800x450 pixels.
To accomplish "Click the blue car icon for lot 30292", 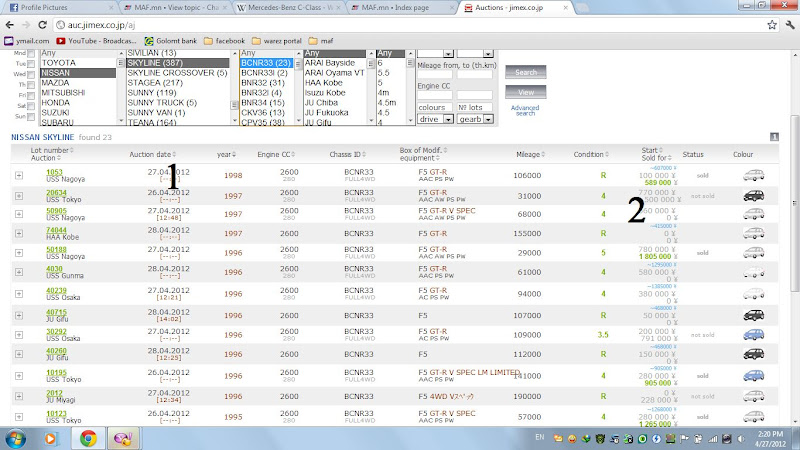I will [754, 335].
